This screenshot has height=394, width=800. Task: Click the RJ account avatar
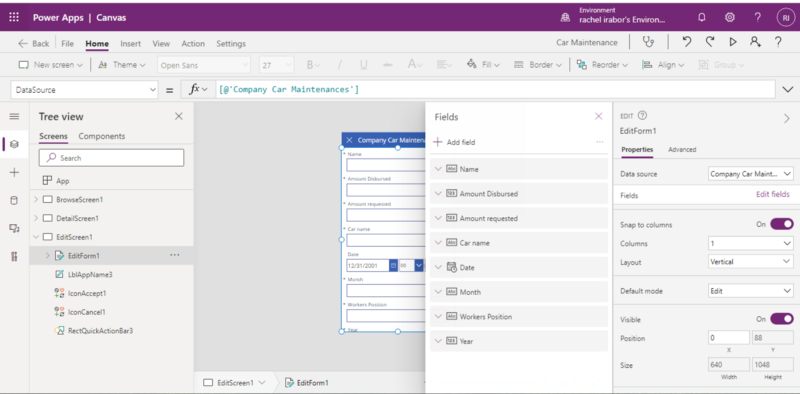[785, 17]
